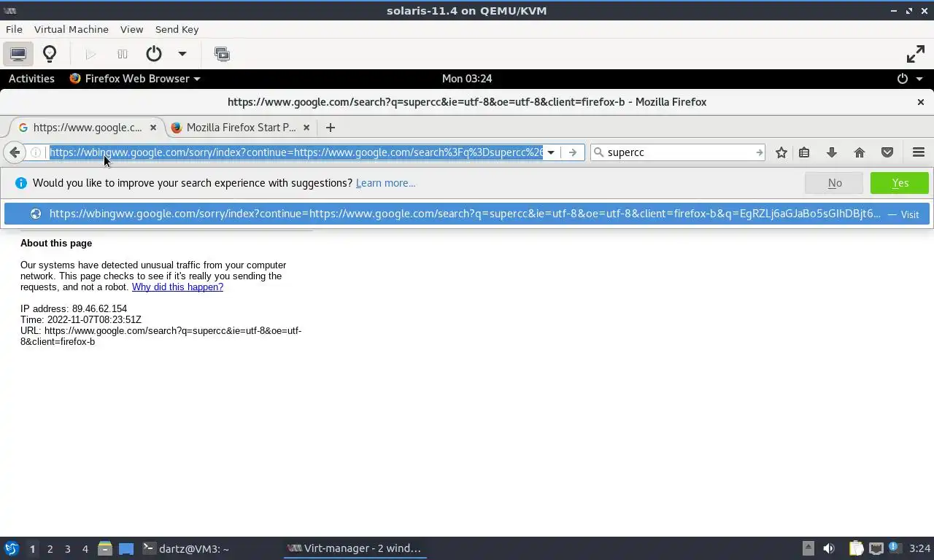Open the manage VM snapshots icon
Image resolution: width=934 pixels, height=560 pixels.
[x=222, y=54]
